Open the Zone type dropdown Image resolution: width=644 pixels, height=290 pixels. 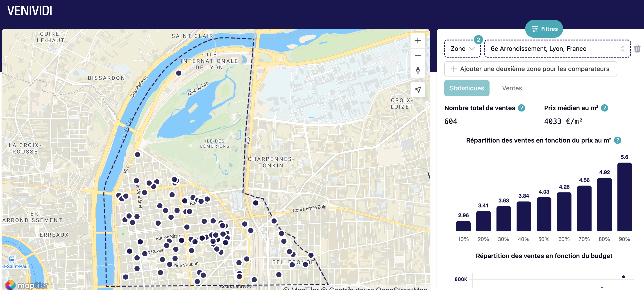point(462,48)
